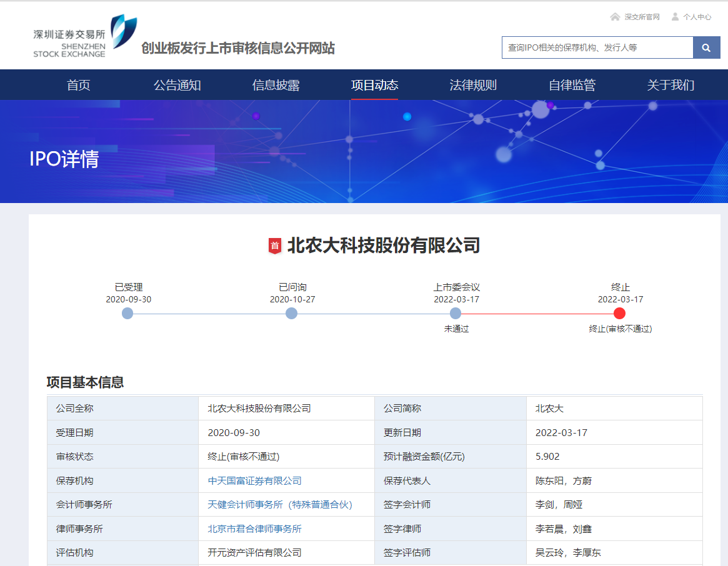728x566 pixels.
Task: Click the 保荐代表人 value 陈东阳，方蔚
Action: tap(564, 481)
